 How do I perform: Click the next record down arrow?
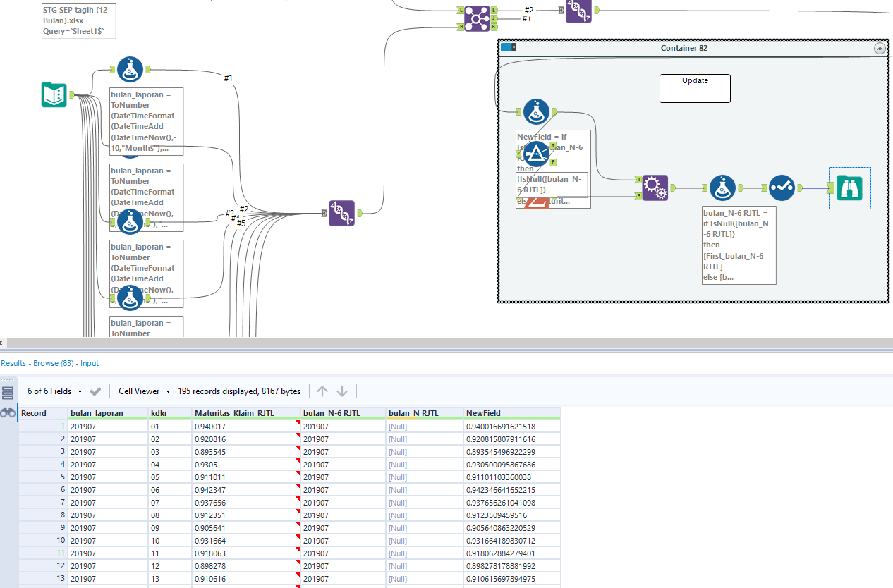(342, 391)
